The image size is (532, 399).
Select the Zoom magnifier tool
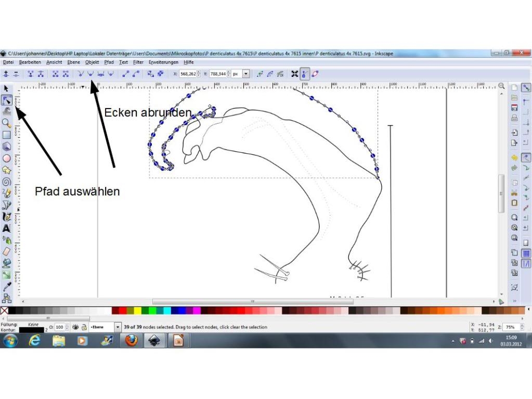click(x=7, y=123)
